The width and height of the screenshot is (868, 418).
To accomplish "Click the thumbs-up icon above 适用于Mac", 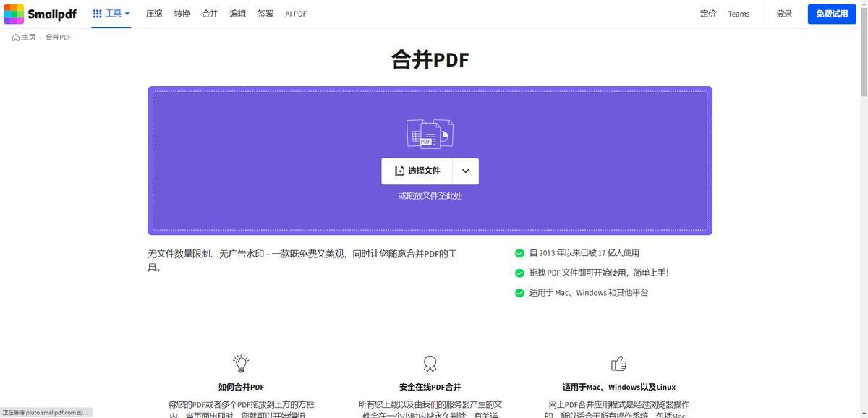I will point(618,363).
